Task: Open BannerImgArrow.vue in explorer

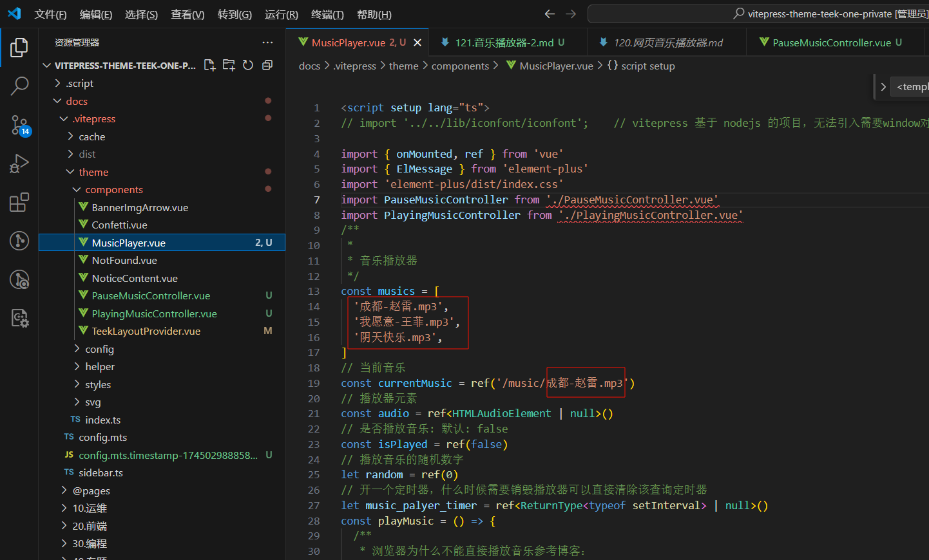Action: pyautogui.click(x=162, y=207)
